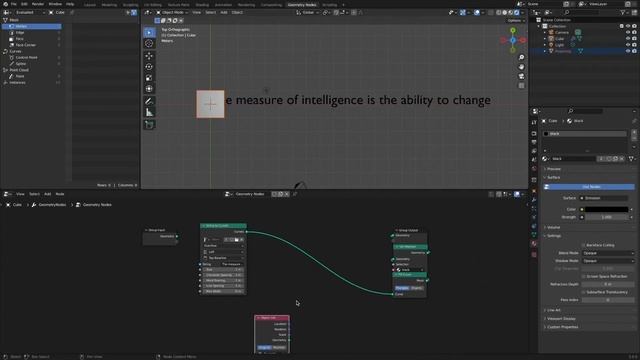The width and height of the screenshot is (640, 360).
Task: Switch to the Geometry Nodes workspace tab
Action: tap(302, 5)
